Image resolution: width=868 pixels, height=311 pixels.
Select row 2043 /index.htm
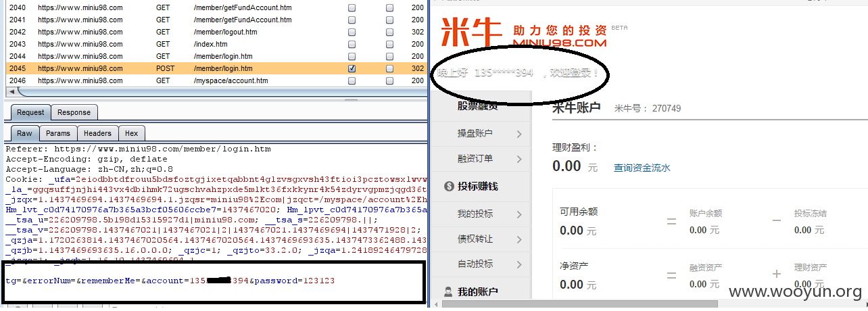216,44
